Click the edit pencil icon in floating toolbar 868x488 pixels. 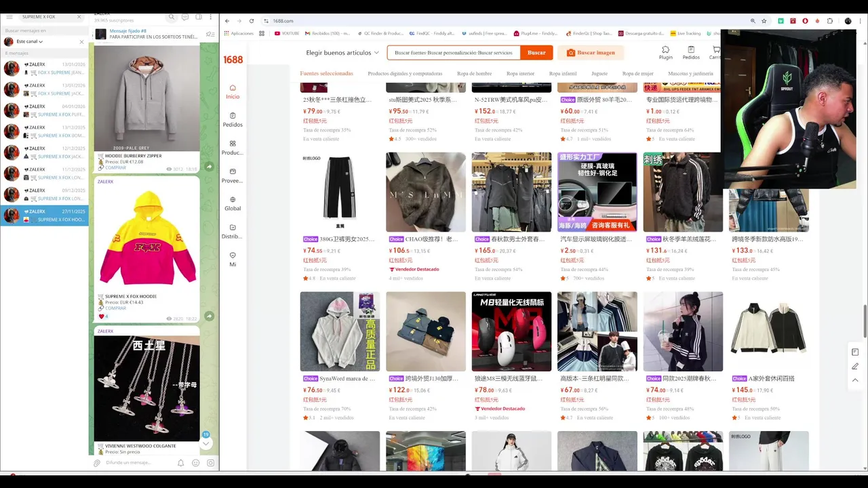855,366
